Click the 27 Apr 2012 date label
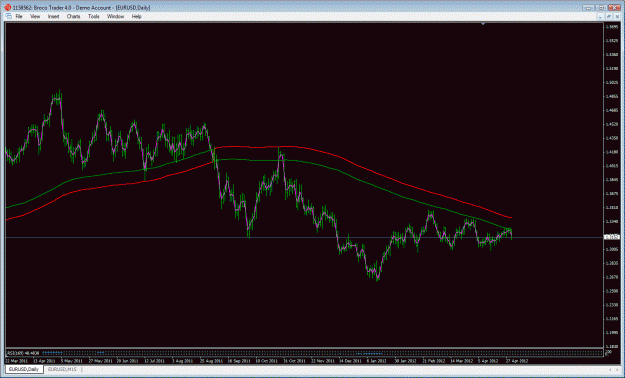Viewport: 625px width, 378px height. coord(517,360)
